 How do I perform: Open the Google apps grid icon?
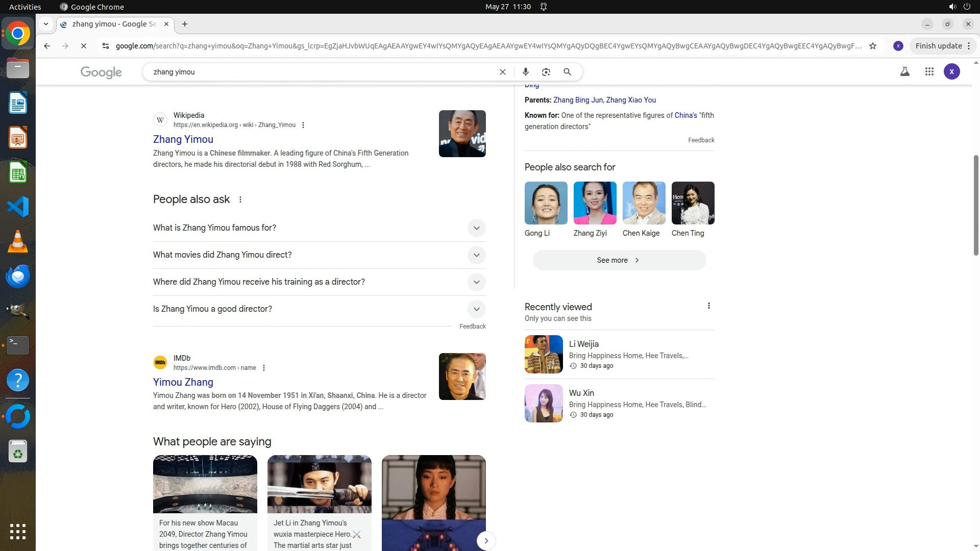[929, 72]
